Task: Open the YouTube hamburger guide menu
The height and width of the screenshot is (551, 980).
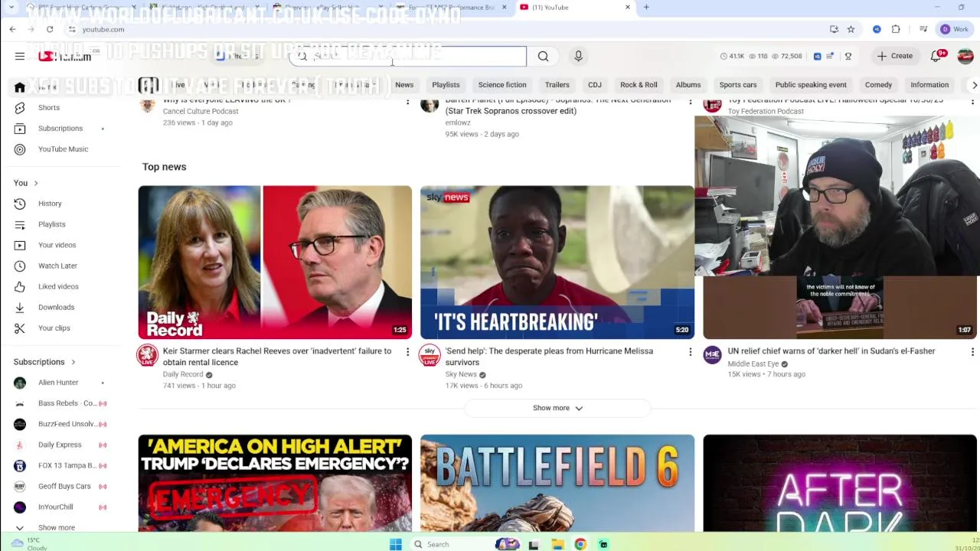Action: tap(20, 56)
